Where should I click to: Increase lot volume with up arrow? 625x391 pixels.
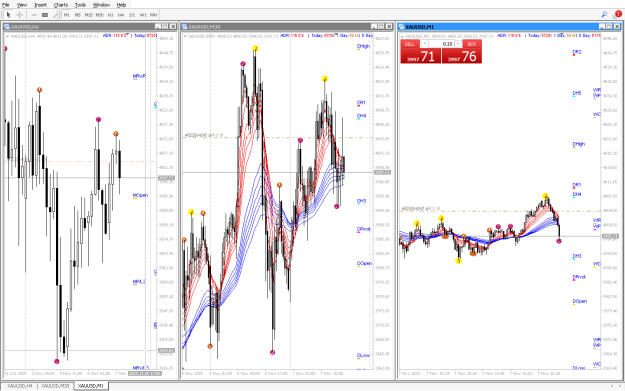coord(458,44)
